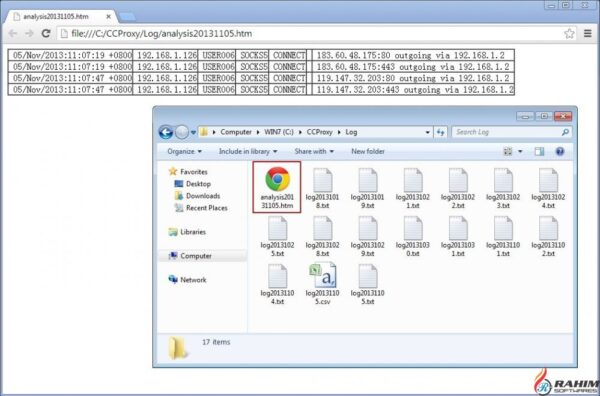The width and height of the screenshot is (600, 396).
Task: Select the log20131022.txt file
Action: coord(458,188)
